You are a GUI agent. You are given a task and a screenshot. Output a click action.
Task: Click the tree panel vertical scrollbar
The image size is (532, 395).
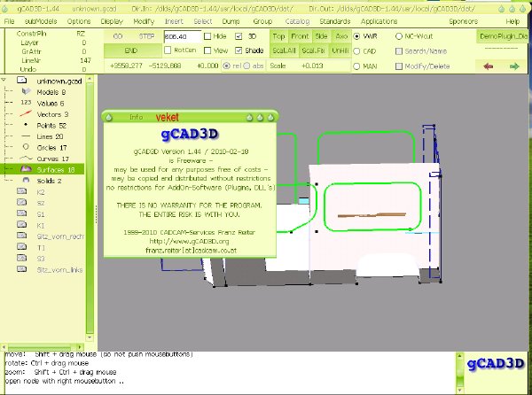(90, 207)
